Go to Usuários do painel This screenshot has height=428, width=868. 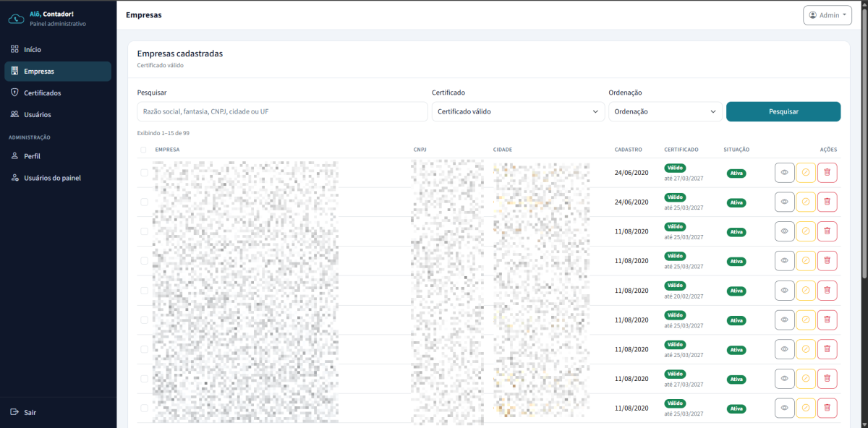click(x=58, y=178)
